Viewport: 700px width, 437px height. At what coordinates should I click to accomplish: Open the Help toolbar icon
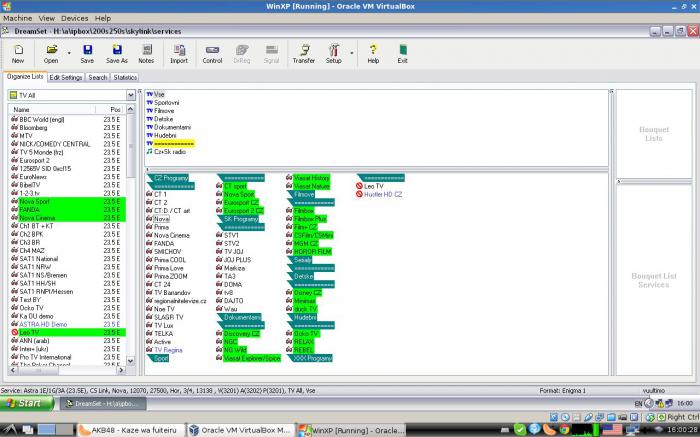(x=373, y=54)
